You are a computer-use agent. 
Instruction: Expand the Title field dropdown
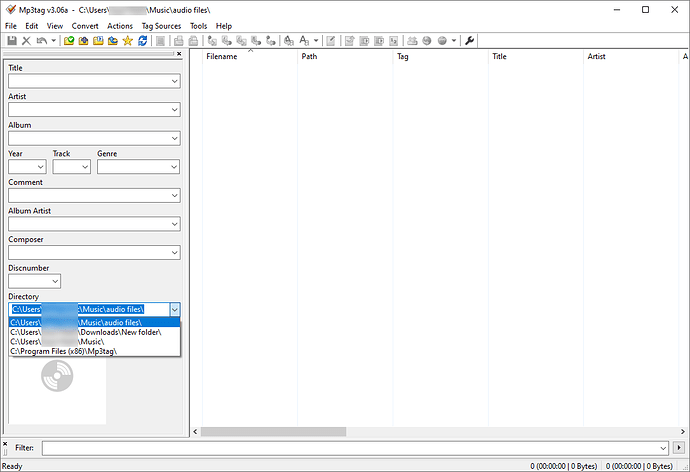tap(174, 81)
